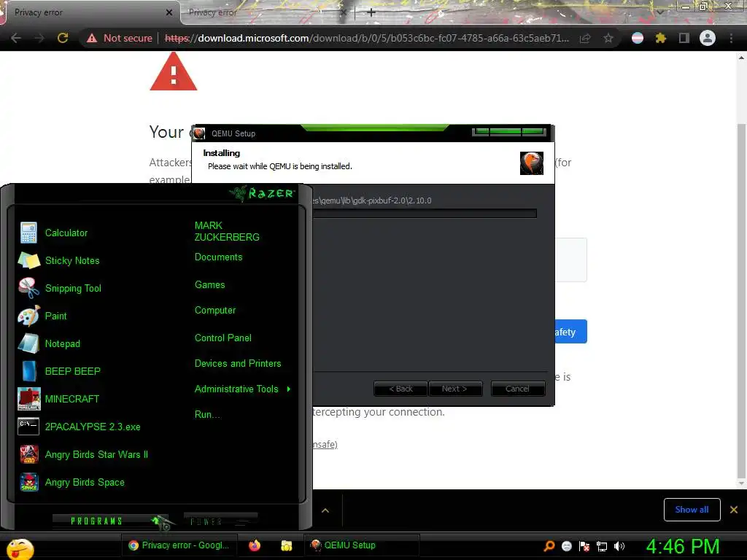The height and width of the screenshot is (560, 747).
Task: Launch Angry Birds Space icon
Action: coord(29,482)
